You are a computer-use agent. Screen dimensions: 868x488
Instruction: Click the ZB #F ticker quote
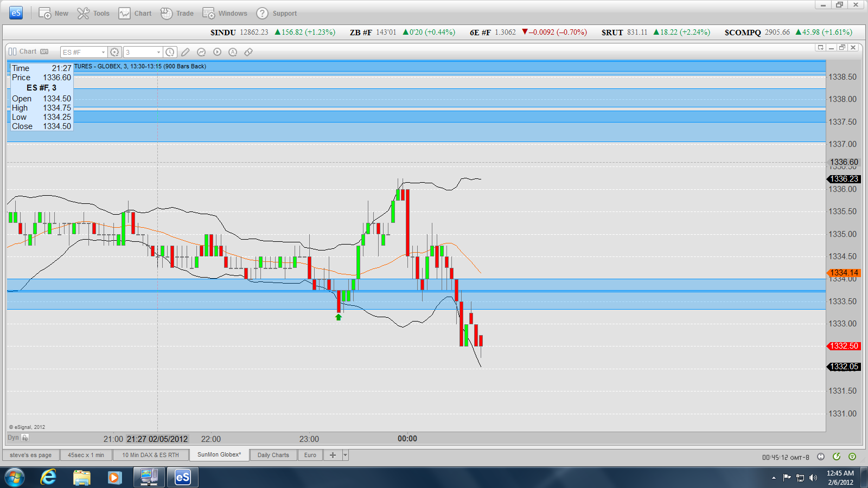point(402,33)
